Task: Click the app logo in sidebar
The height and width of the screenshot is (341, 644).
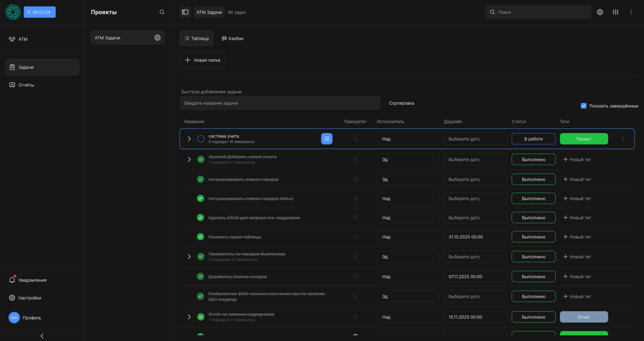Action: pos(13,12)
